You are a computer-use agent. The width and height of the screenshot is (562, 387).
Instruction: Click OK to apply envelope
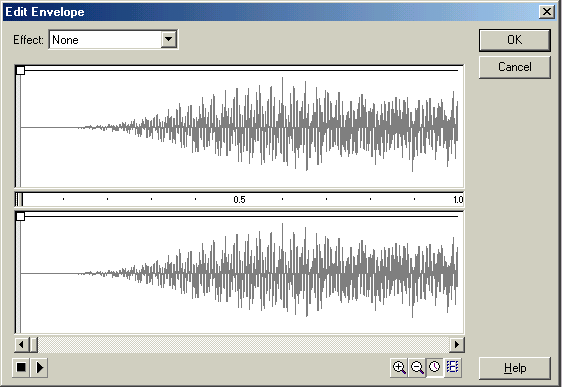click(x=515, y=40)
